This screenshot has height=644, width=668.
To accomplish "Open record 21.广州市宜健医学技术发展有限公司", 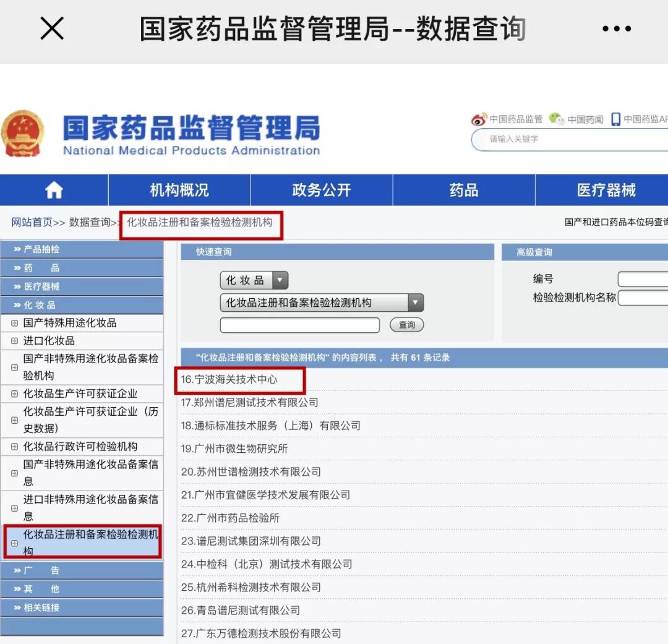I will pyautogui.click(x=265, y=495).
